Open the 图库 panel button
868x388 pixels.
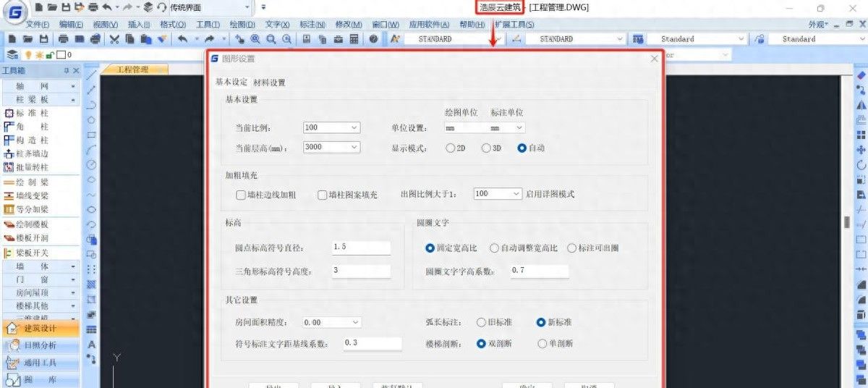click(40, 379)
